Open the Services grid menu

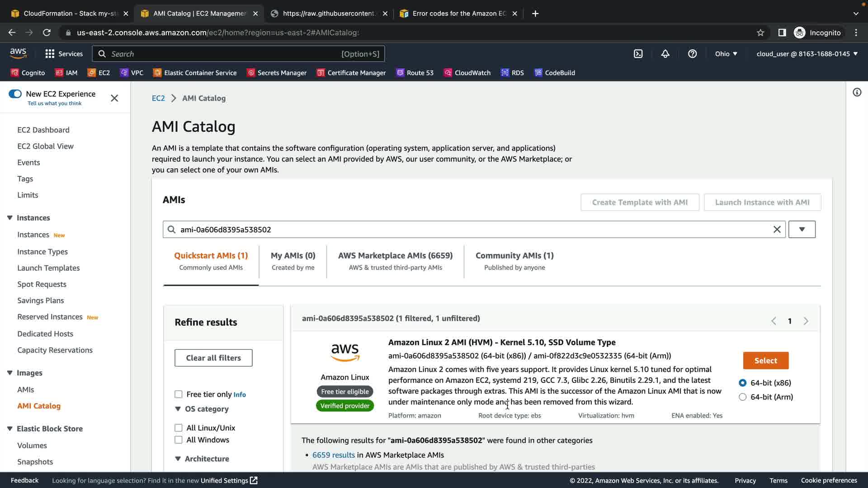[x=64, y=54]
